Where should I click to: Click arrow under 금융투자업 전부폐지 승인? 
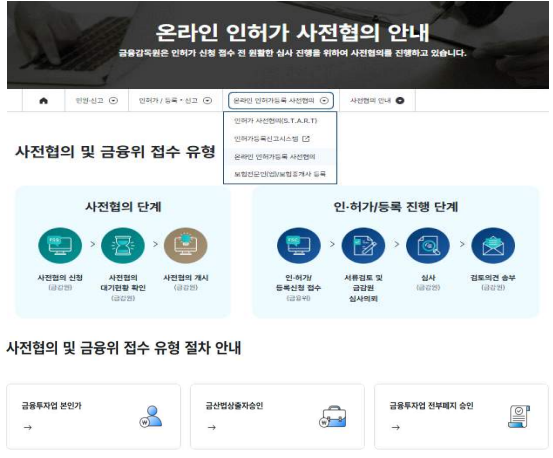[x=396, y=428]
